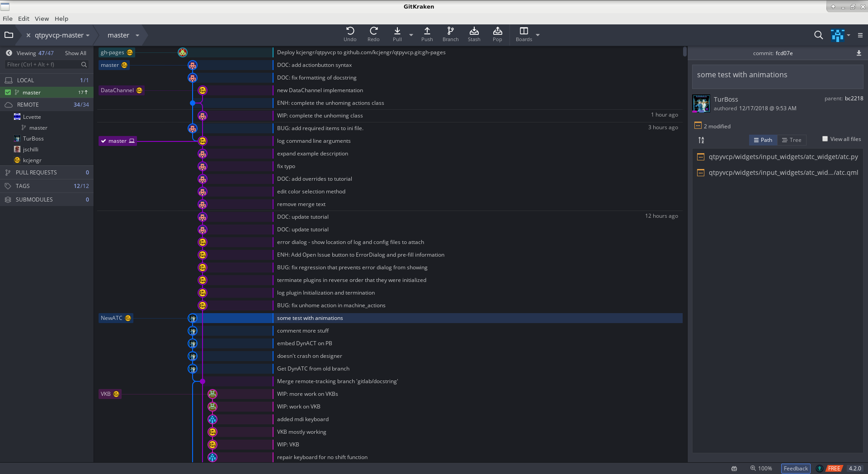Image resolution: width=868 pixels, height=474 pixels.
Task: Expand the PULL REQUESTS section
Action: [x=47, y=172]
